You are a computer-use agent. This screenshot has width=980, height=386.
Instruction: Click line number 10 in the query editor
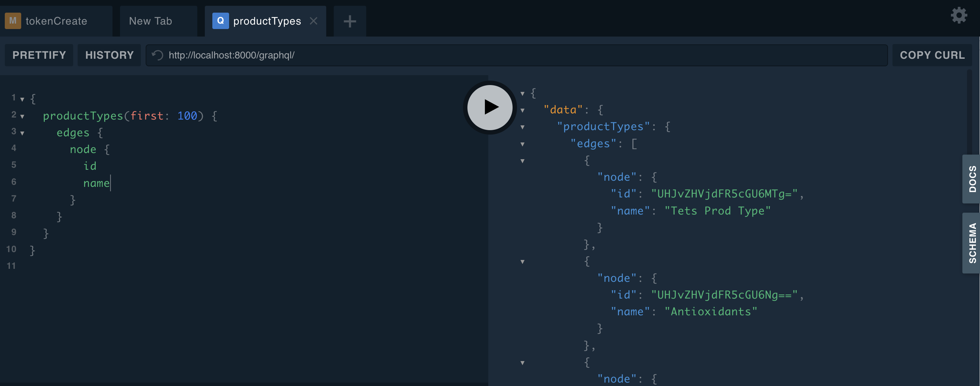pos(11,249)
